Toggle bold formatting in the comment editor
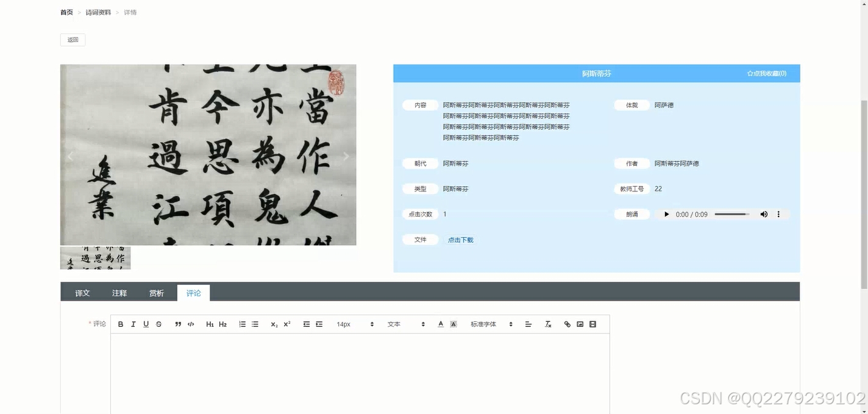This screenshot has height=414, width=868. click(x=120, y=324)
